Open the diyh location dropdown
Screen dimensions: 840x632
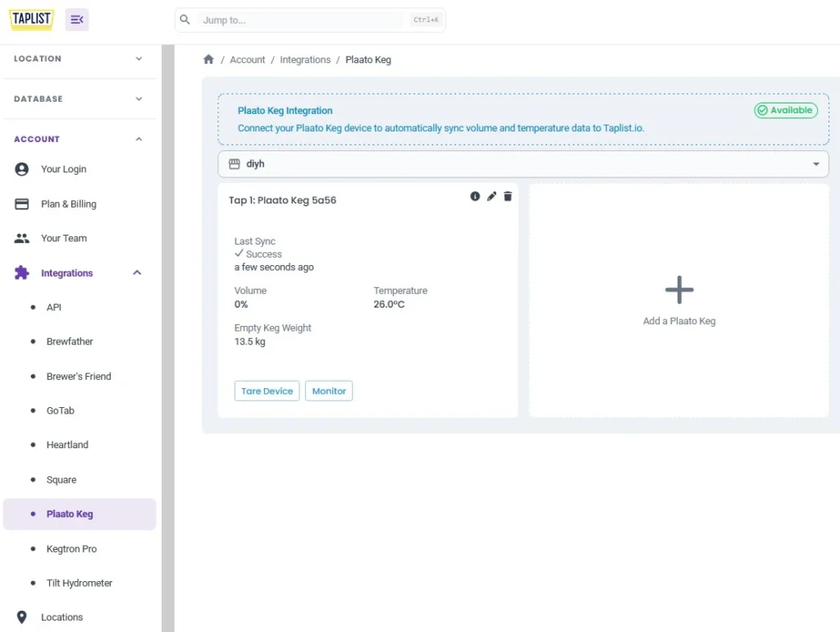click(x=523, y=164)
